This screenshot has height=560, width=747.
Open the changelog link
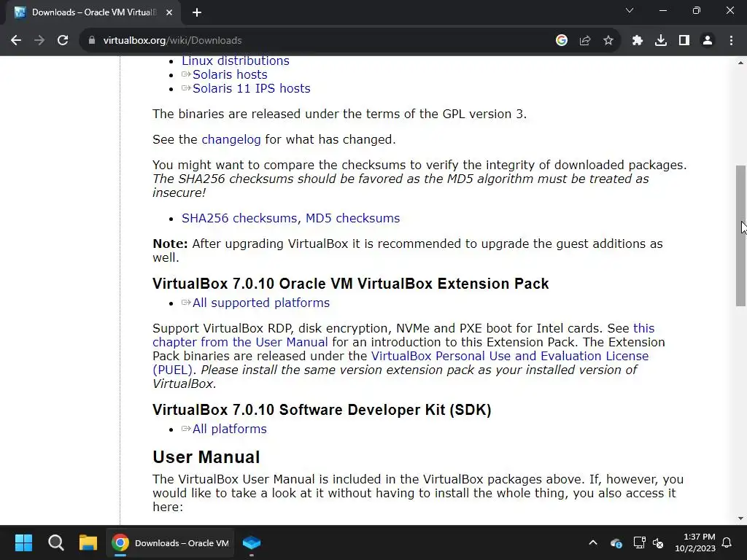(x=231, y=139)
